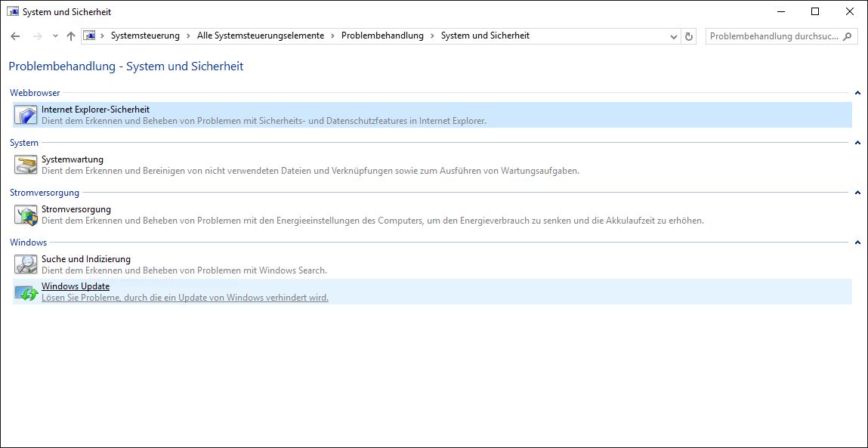
Task: Collapse the Stromversorgung group
Action: (x=857, y=193)
